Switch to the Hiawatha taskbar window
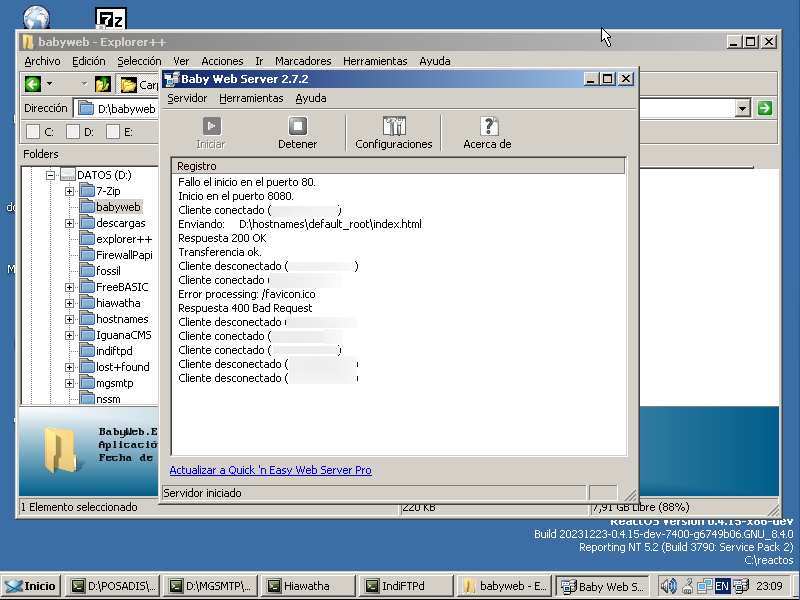The image size is (800, 600). pyautogui.click(x=307, y=586)
